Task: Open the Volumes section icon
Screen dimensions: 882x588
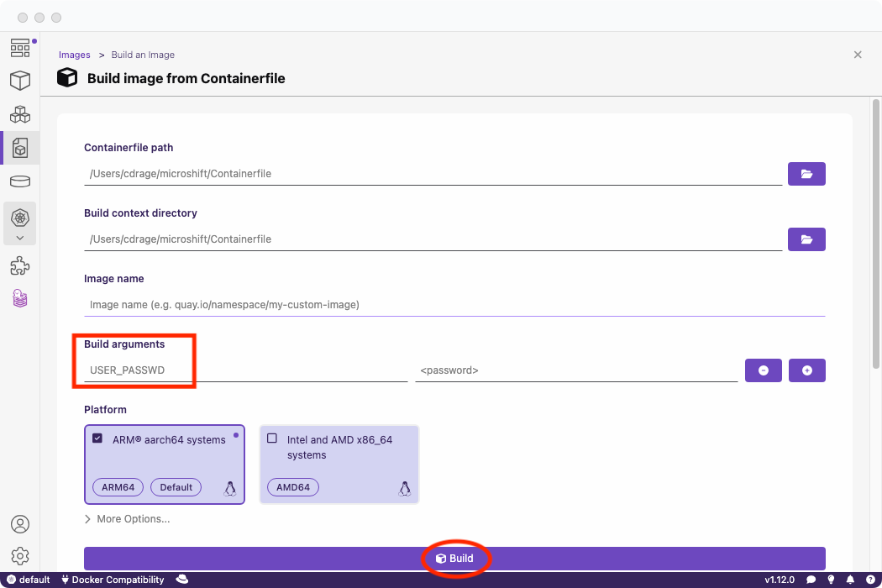Action: coord(20,181)
